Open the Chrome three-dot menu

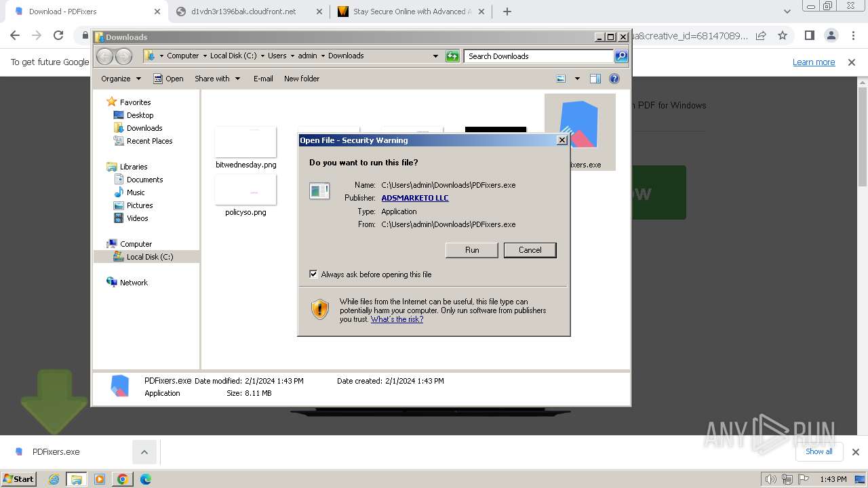click(852, 35)
